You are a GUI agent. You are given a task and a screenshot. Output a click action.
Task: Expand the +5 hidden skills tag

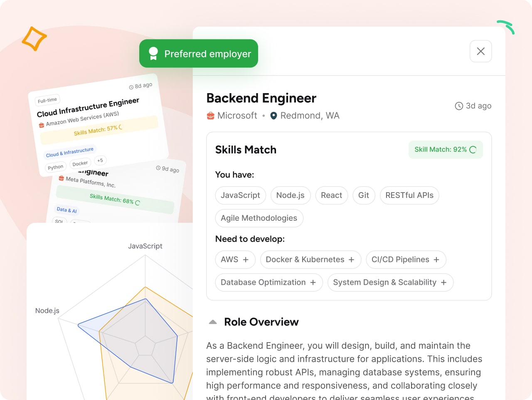[x=100, y=160]
